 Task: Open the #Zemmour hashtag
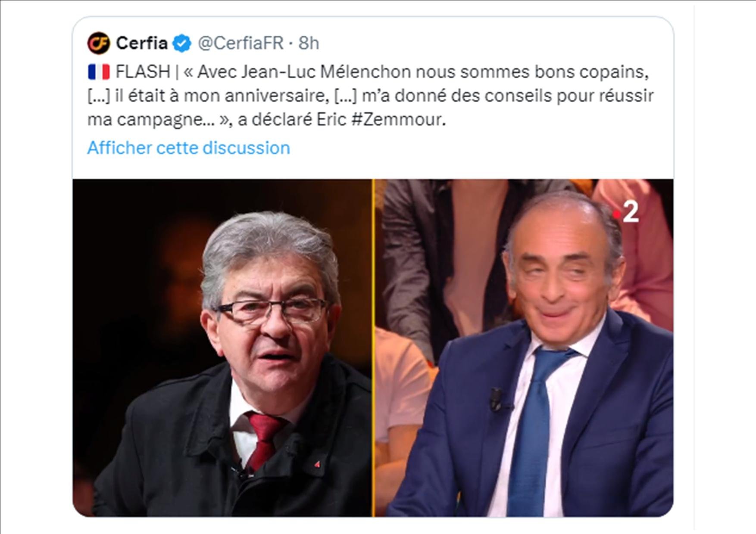pyautogui.click(x=398, y=119)
